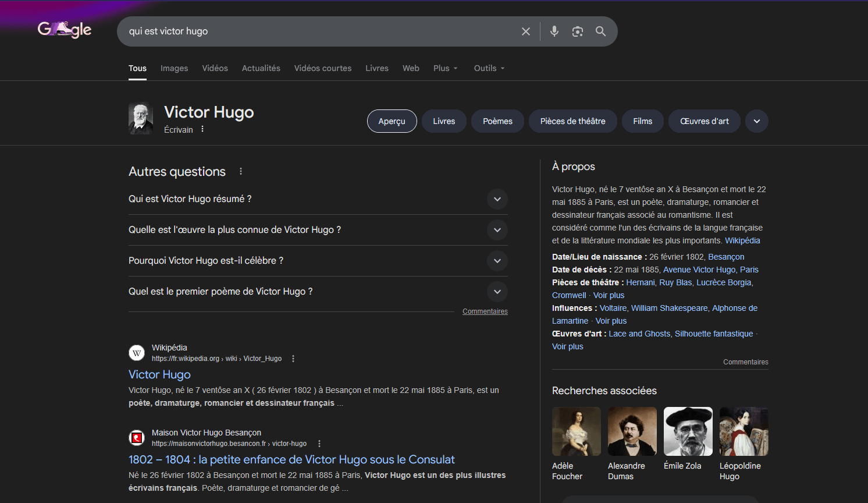
Task: Open the three-dot menu beside Autres questions
Action: [241, 171]
